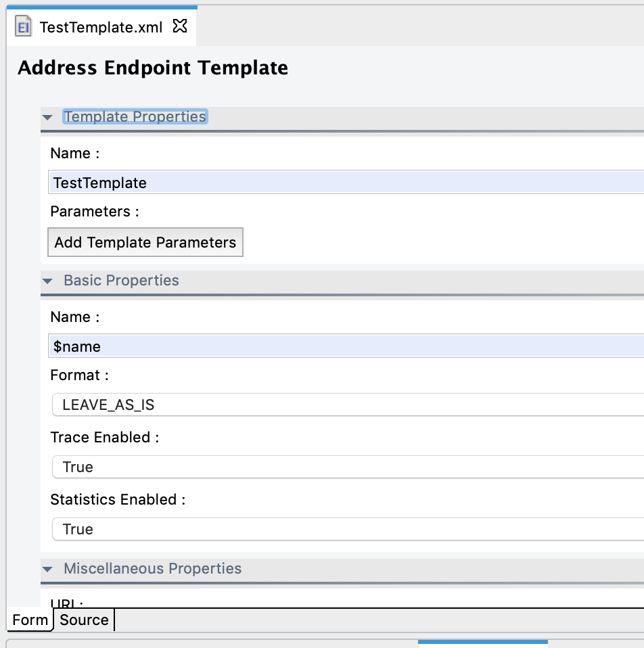Click the Parameters label

pyautogui.click(x=95, y=212)
